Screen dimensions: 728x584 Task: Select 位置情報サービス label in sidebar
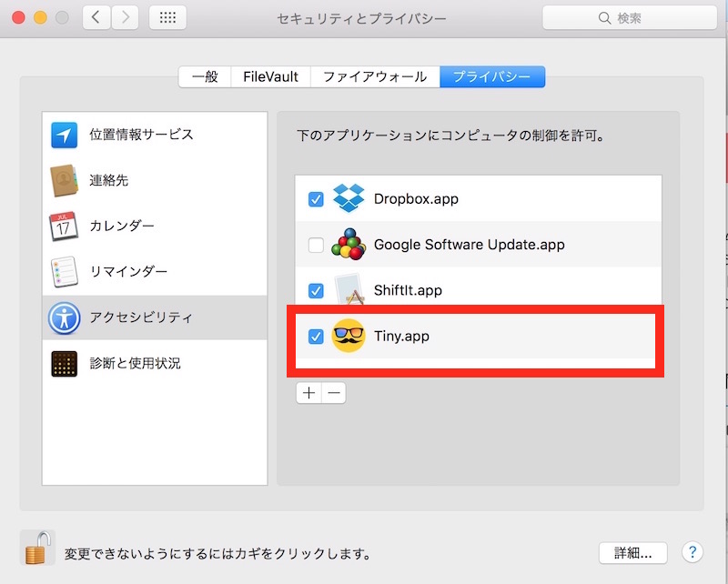[x=141, y=135]
